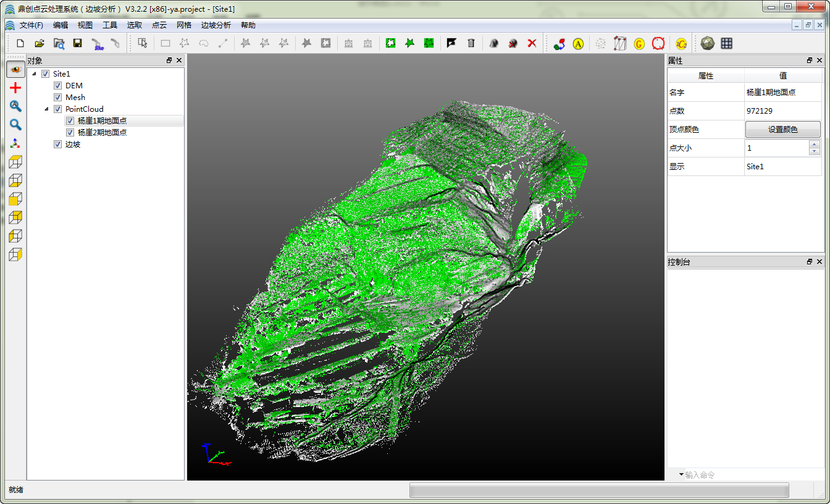Click the red plus crosshair icon

point(15,88)
